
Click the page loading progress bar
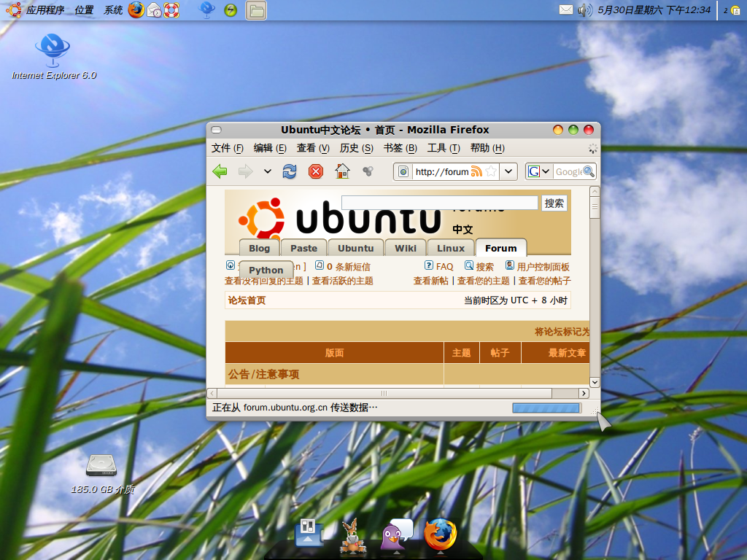[546, 408]
